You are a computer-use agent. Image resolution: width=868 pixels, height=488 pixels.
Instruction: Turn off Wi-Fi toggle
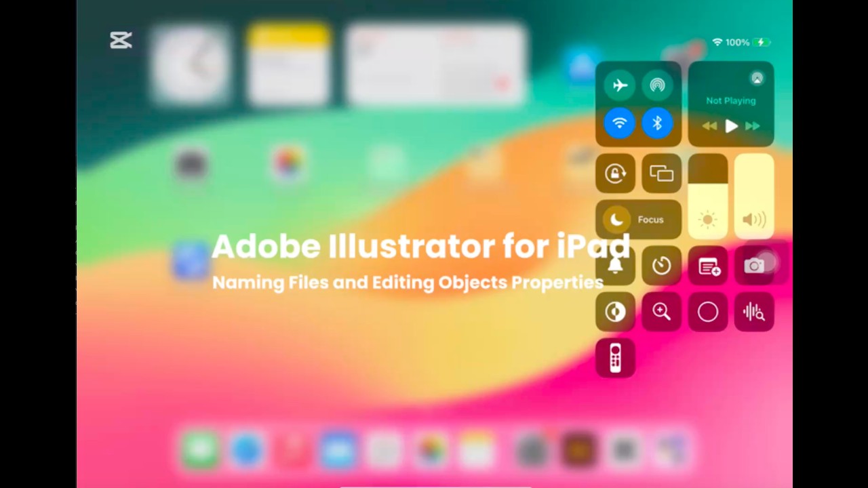pos(619,123)
